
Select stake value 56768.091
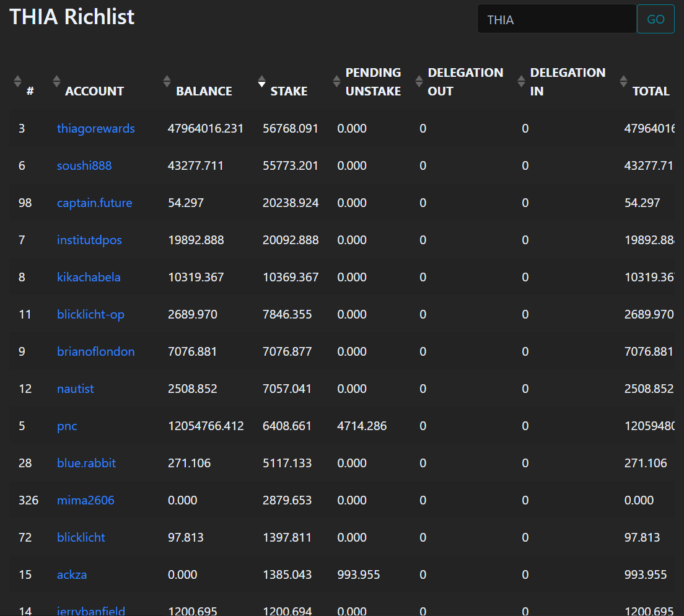click(x=290, y=129)
